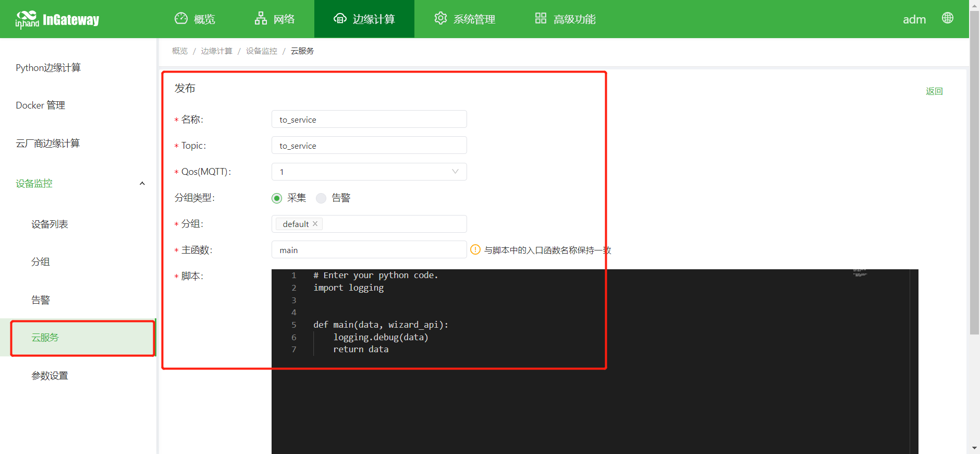Select the 告警 radio button
The height and width of the screenshot is (454, 980).
pyautogui.click(x=321, y=198)
